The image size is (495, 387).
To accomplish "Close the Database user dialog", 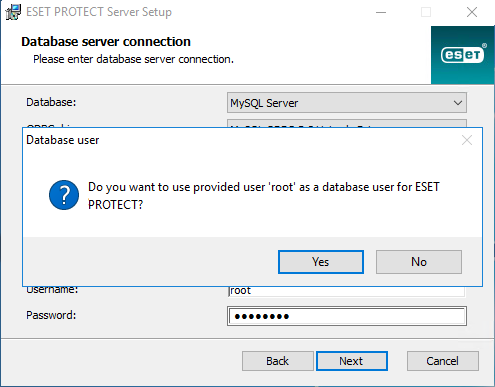I will click(x=467, y=140).
